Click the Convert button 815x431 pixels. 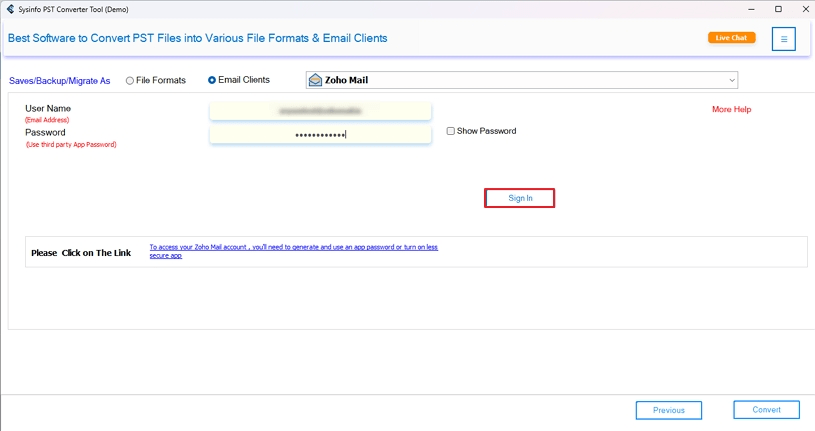(x=766, y=410)
